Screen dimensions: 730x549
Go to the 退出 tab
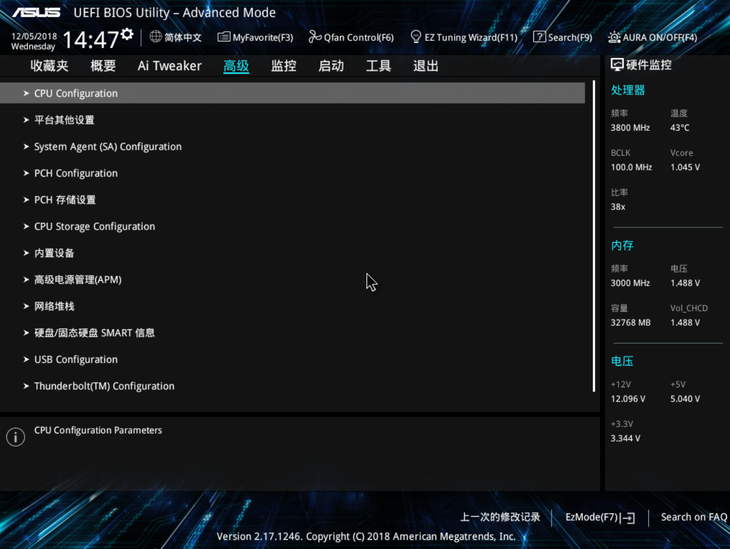point(426,66)
